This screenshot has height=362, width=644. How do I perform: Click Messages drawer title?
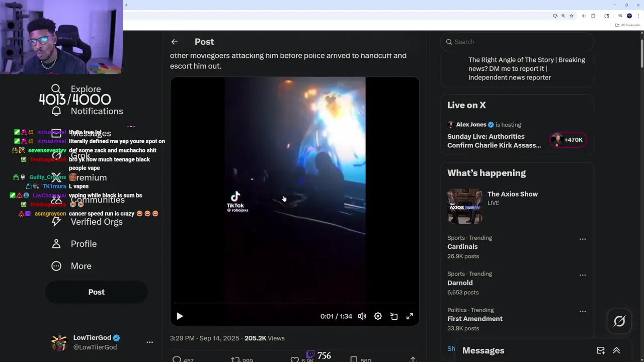(x=483, y=350)
